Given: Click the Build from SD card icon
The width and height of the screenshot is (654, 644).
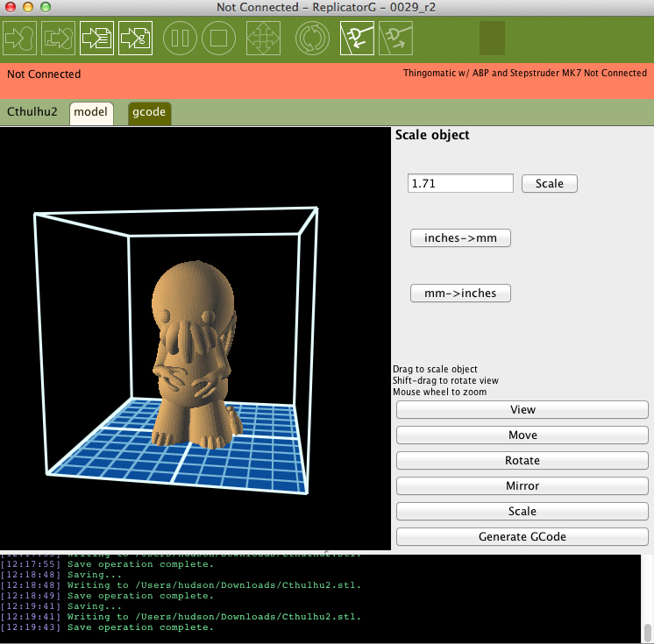Looking at the screenshot, I should coord(59,38).
